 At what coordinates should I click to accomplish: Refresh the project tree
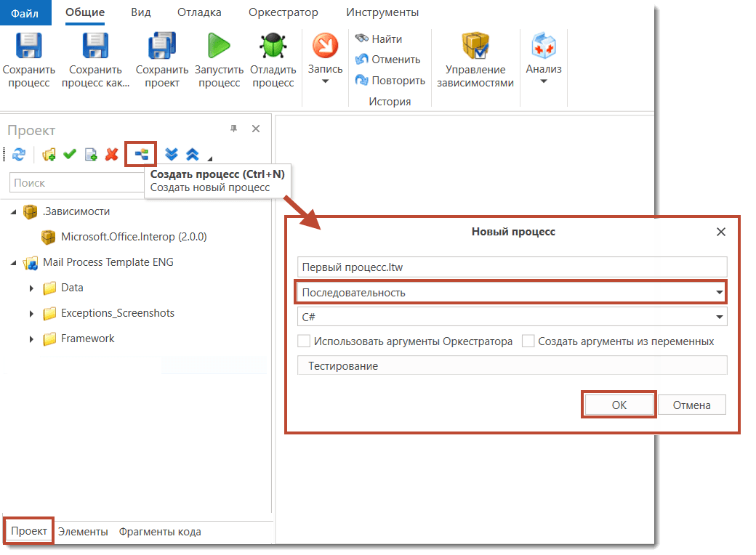19,154
